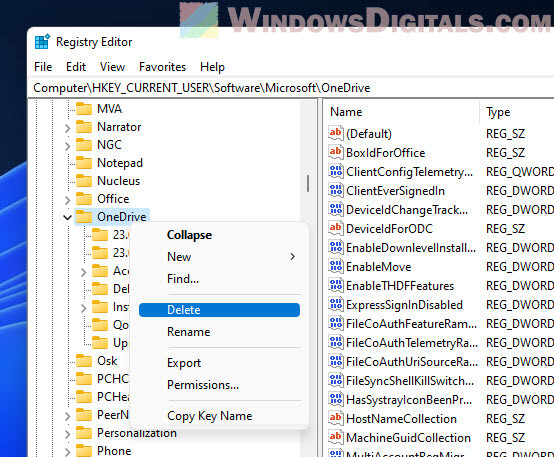
Task: Click the DeviceIdChangeTrack DWORD icon
Action: [x=336, y=210]
